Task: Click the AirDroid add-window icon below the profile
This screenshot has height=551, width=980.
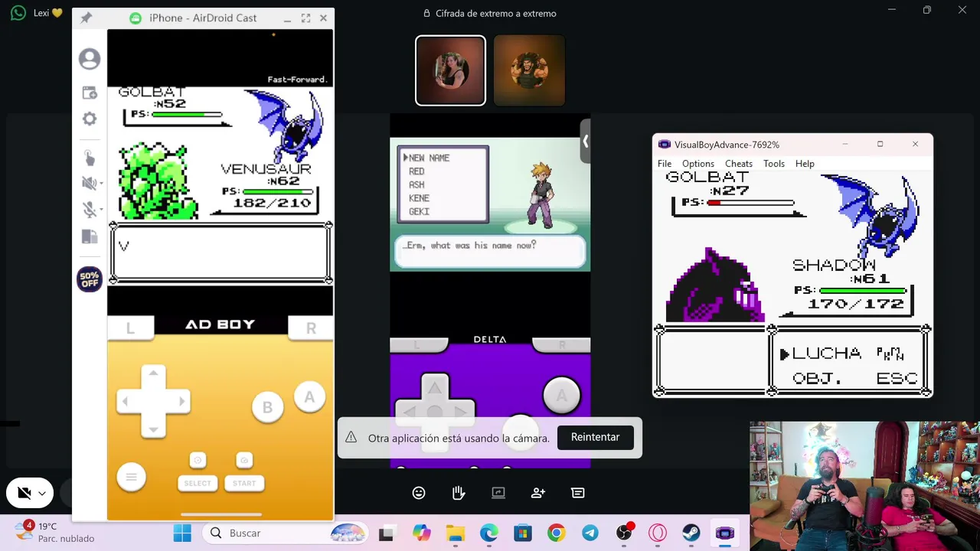Action: (x=90, y=93)
